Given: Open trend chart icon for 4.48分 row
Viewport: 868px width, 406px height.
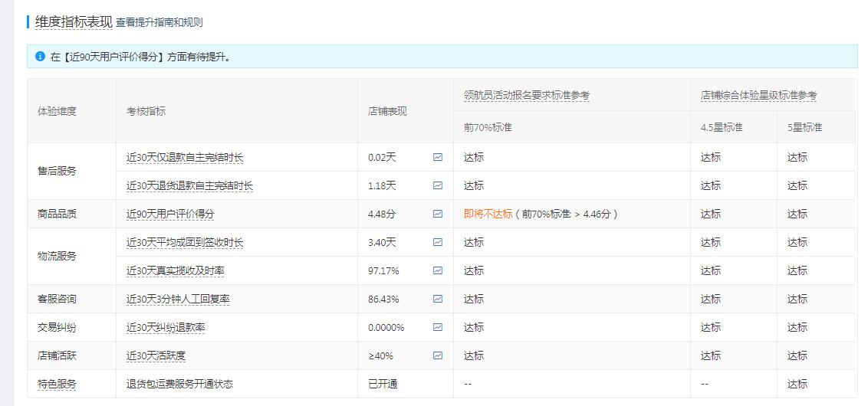Looking at the screenshot, I should [x=438, y=214].
